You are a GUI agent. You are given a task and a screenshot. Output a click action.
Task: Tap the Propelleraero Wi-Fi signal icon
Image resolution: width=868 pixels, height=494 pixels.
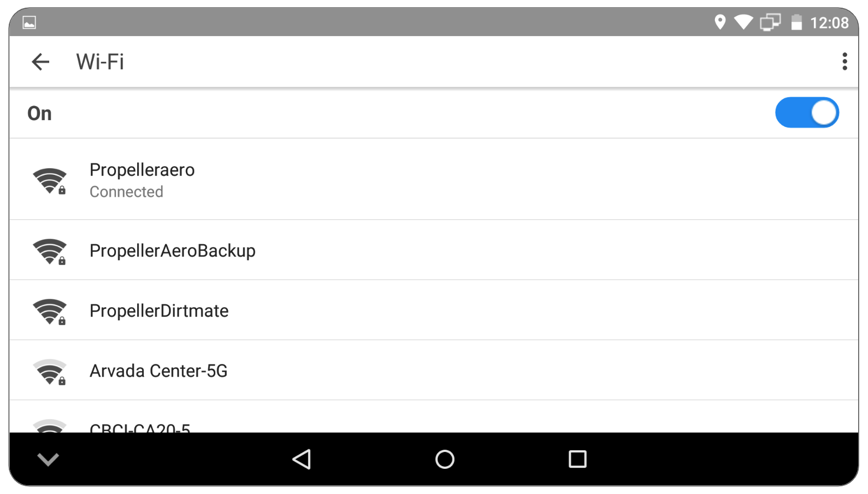50,181
